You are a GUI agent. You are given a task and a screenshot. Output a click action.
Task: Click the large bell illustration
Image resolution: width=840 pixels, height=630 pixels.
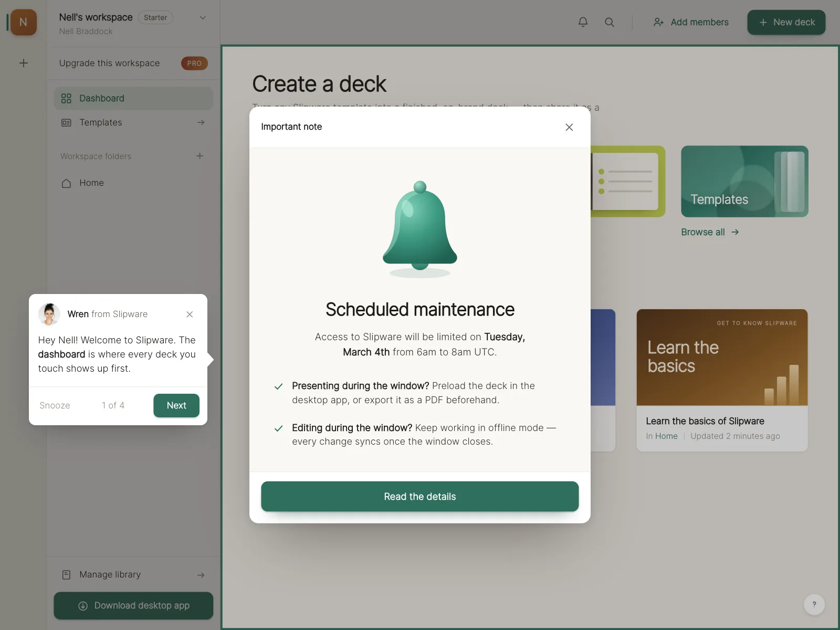(x=420, y=229)
